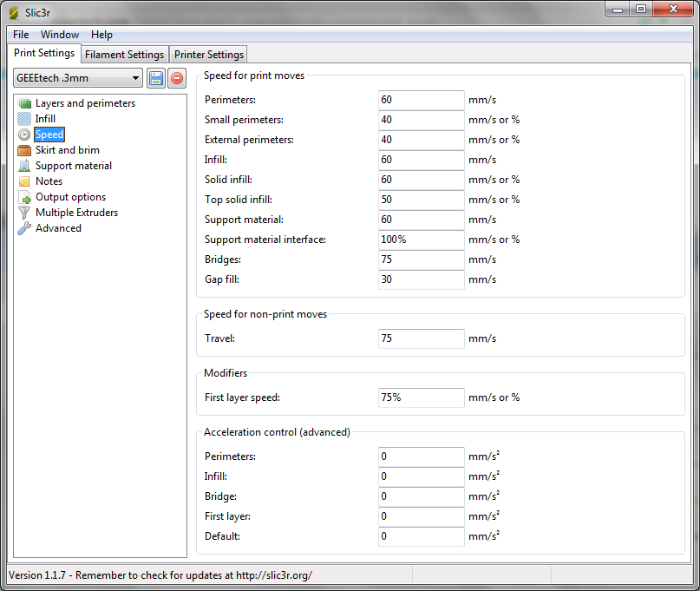
Task: Select Multiple Extruders in the tree
Action: (77, 213)
